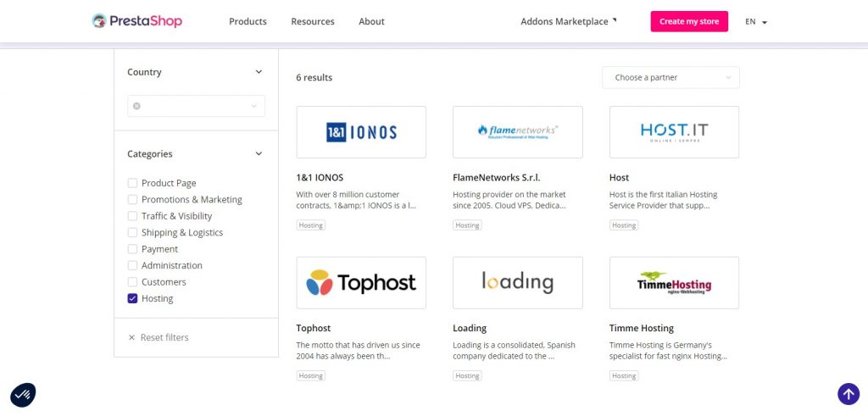The image size is (868, 416).
Task: Click the Tophost partner title
Action: click(314, 328)
